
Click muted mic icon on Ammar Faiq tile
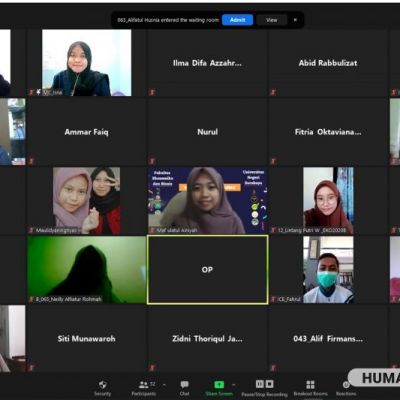(32, 161)
